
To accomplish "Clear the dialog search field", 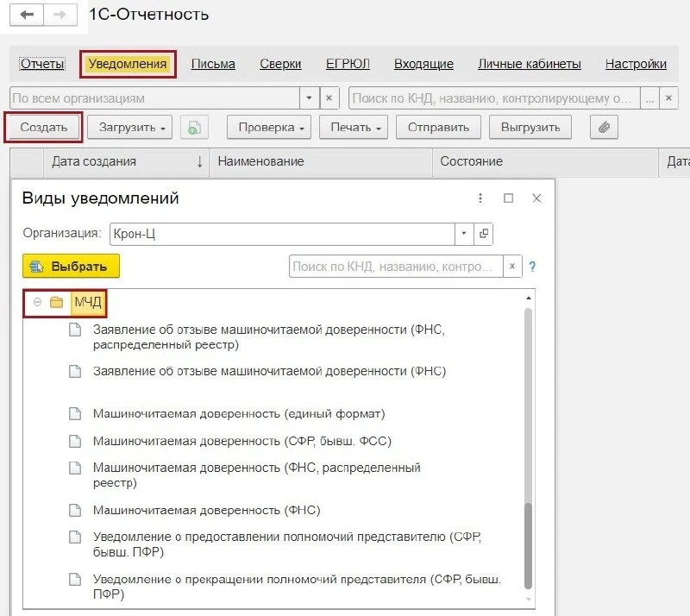I will click(x=512, y=267).
